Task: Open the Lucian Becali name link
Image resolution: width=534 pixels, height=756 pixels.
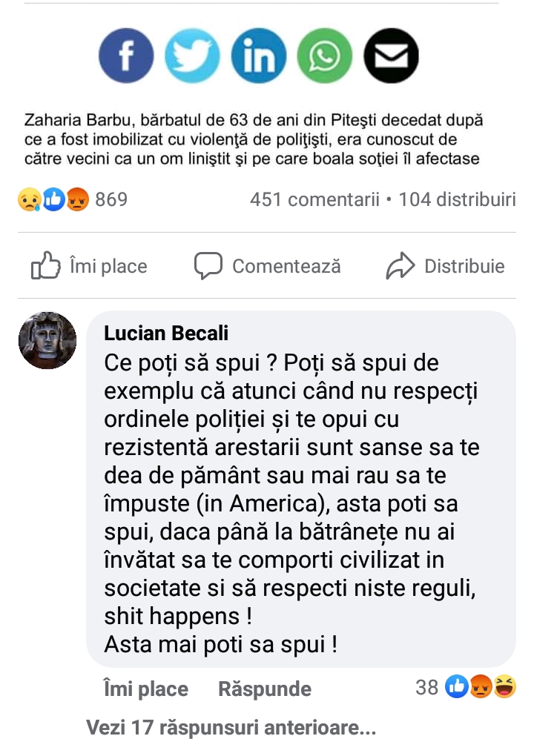Action: click(166, 334)
